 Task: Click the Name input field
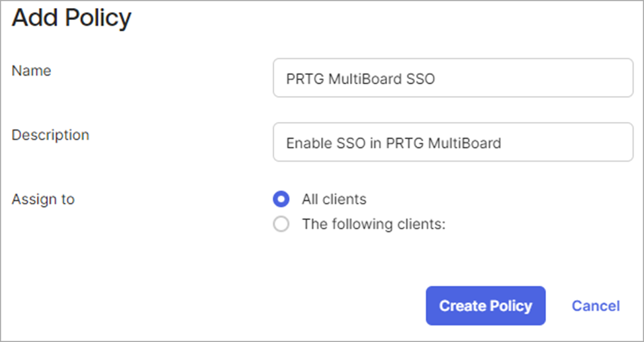tap(453, 78)
